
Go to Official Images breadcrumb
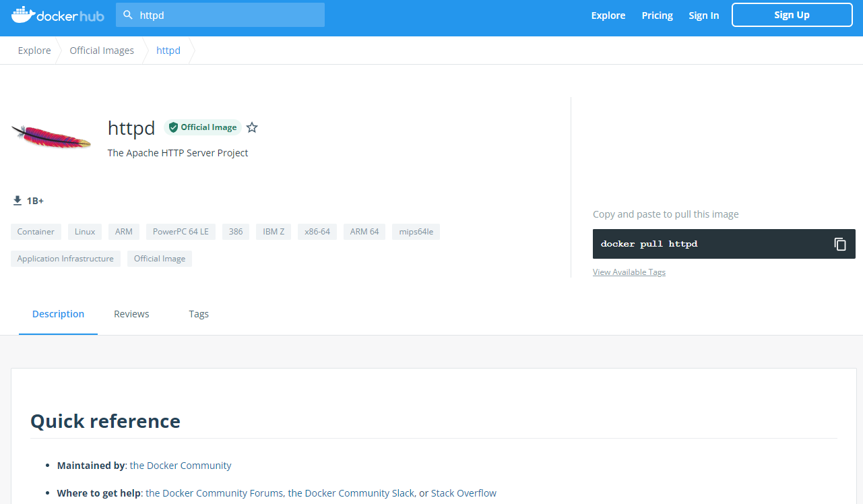[102, 51]
